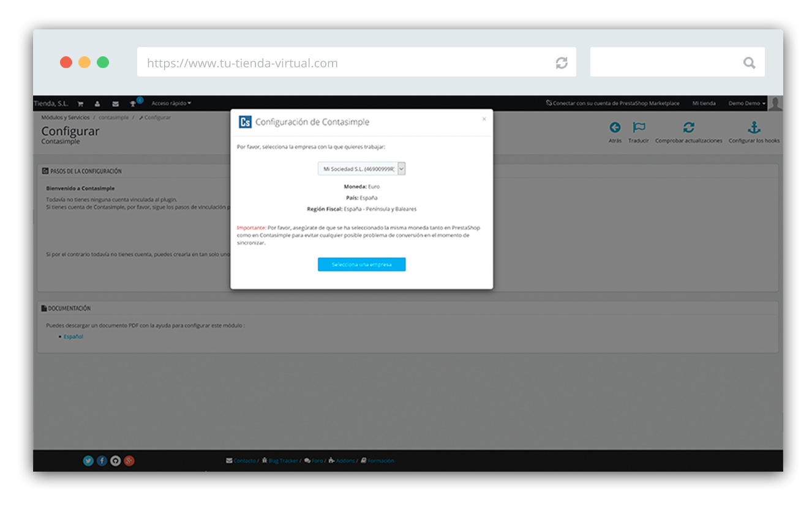This screenshot has height=509, width=812.
Task: Click the browser URL address field
Action: pyautogui.click(x=356, y=62)
